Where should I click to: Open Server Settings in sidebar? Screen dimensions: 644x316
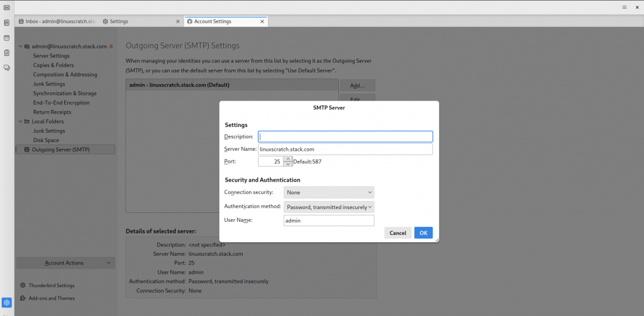pyautogui.click(x=52, y=56)
